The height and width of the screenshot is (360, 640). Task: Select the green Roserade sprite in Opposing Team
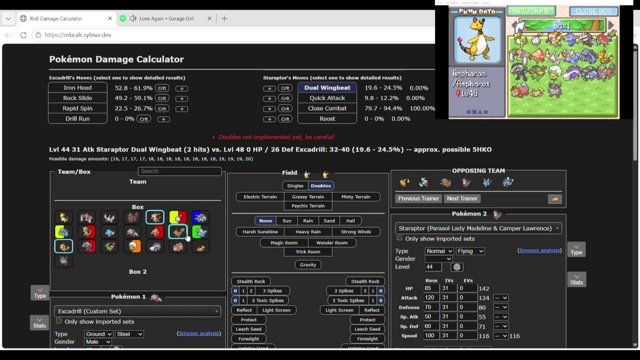pos(424,182)
